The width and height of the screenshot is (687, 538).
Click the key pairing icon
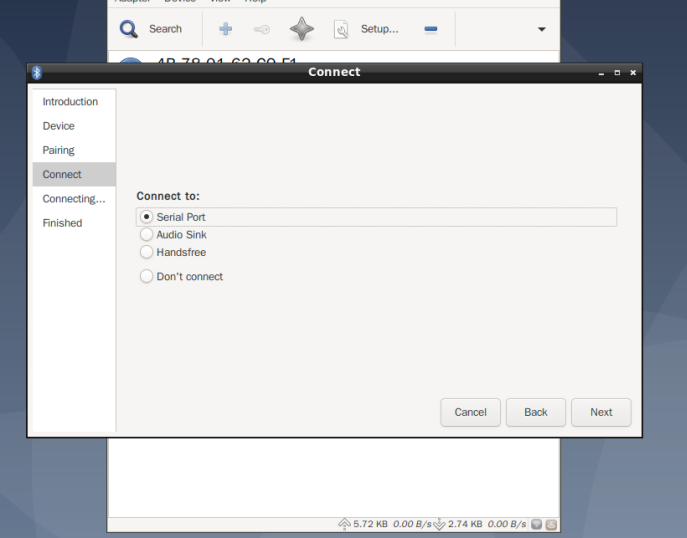[x=262, y=29]
